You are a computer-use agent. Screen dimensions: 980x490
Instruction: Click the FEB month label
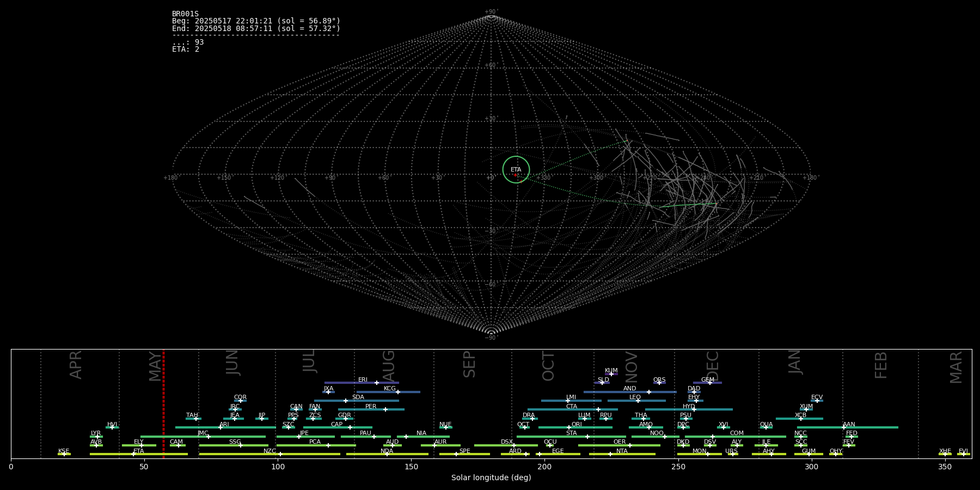click(x=881, y=365)
